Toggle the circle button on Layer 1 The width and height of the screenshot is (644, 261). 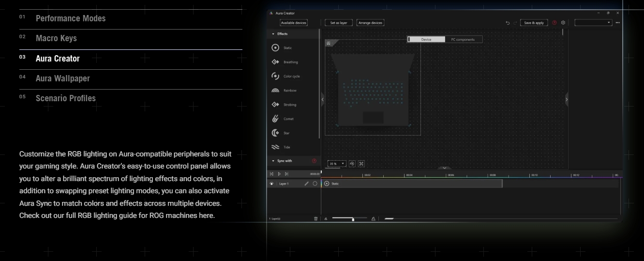click(315, 184)
